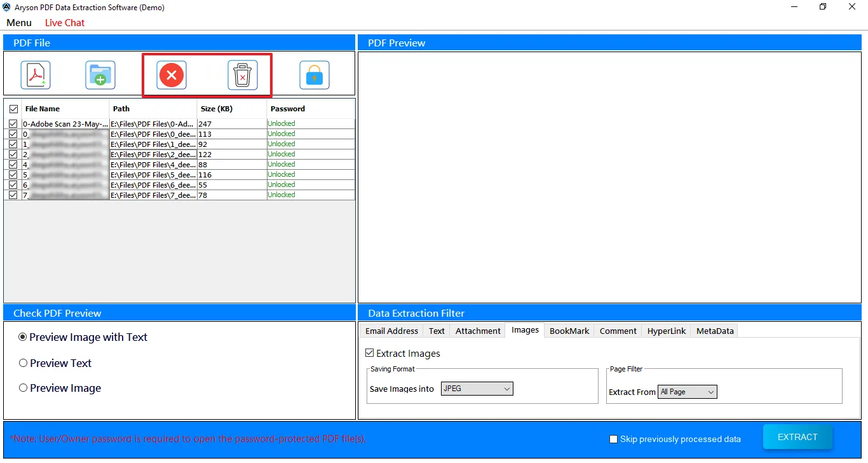This screenshot has width=868, height=463.
Task: Click the size value 122
Action: point(205,155)
